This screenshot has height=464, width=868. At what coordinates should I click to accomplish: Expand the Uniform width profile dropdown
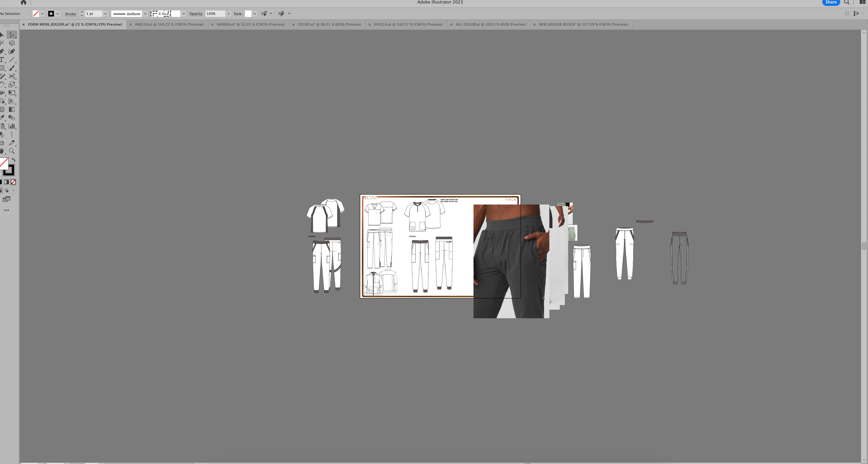click(145, 14)
